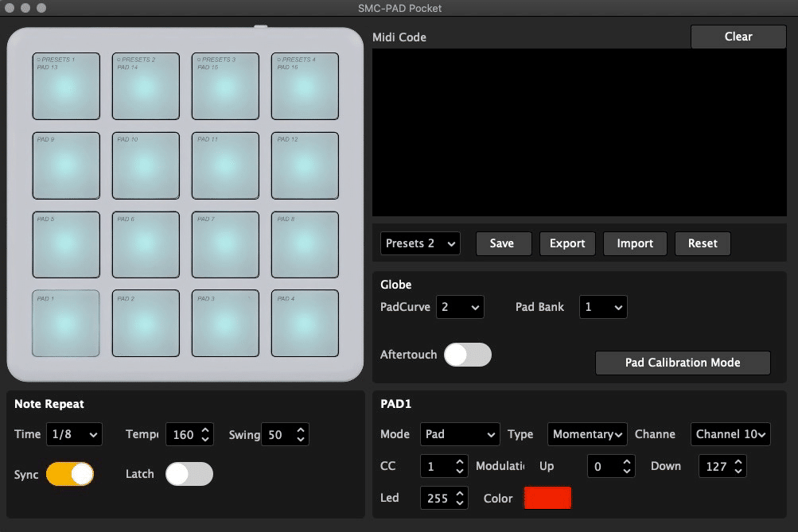The image size is (798, 532).
Task: Hit PAD 4 in the bottom row
Action: (x=305, y=323)
